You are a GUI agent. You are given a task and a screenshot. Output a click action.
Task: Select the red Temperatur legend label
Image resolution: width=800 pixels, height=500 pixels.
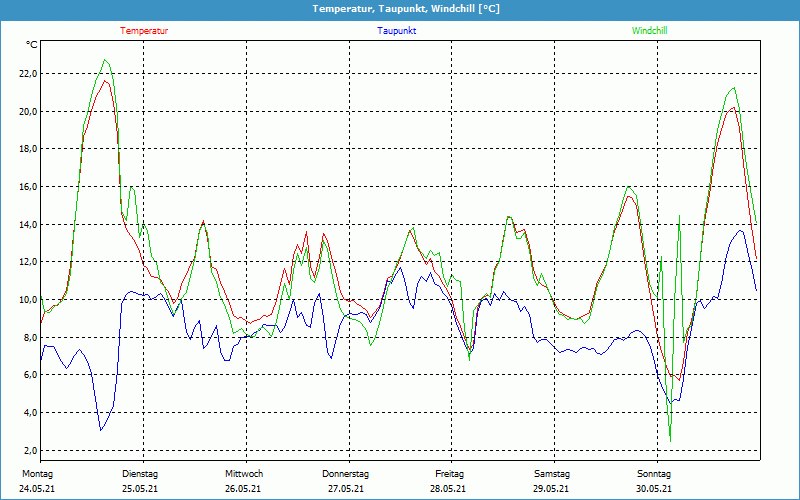point(144,31)
